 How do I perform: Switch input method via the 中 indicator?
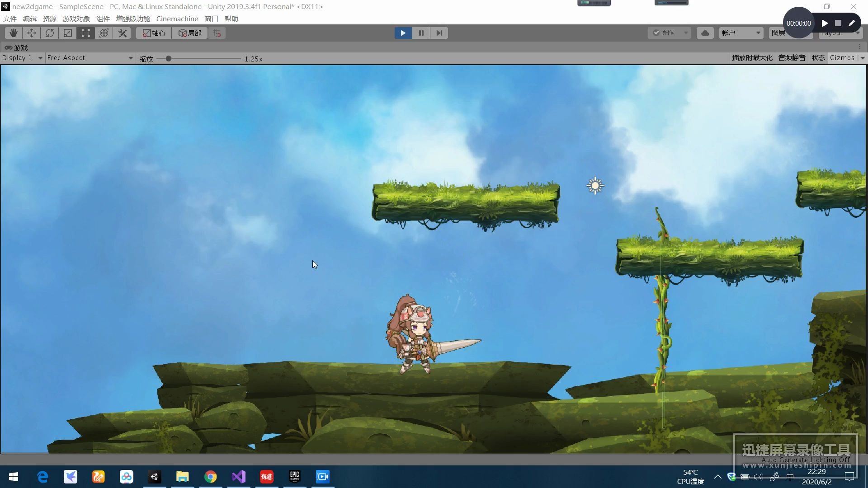tap(790, 477)
